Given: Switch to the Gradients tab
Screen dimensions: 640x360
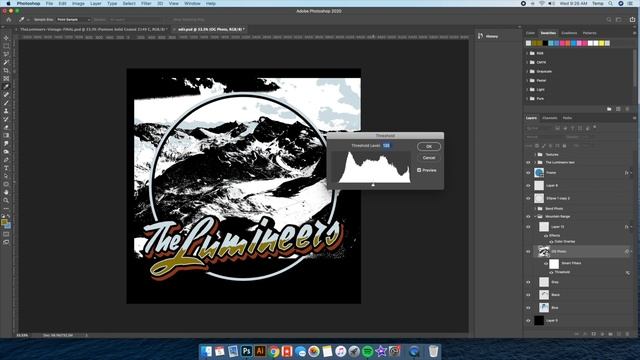Looking at the screenshot, I should coord(569,33).
